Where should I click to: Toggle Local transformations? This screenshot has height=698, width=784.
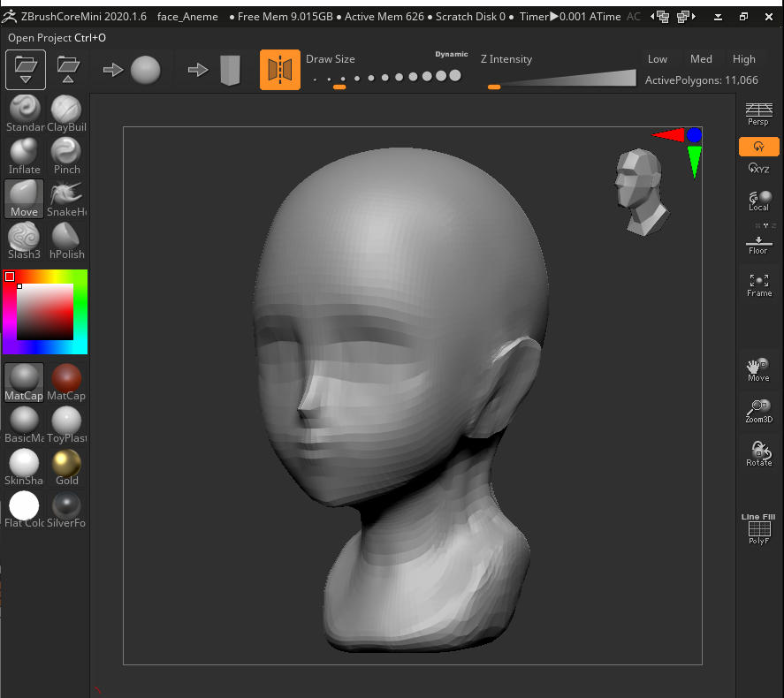[758, 201]
